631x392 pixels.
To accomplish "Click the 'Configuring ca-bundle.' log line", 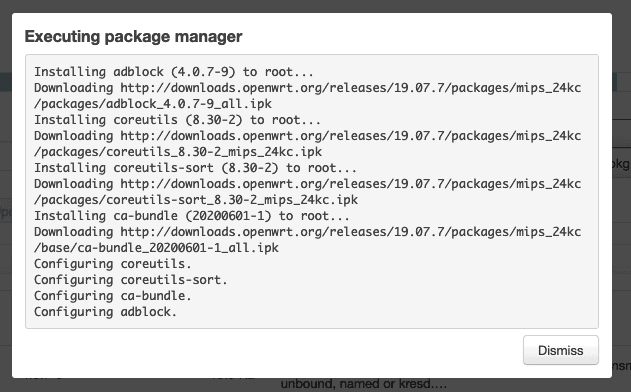I will pyautogui.click(x=113, y=295).
